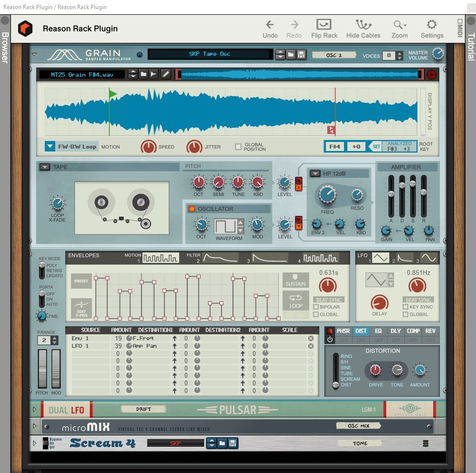The width and height of the screenshot is (476, 473).
Task: Click the PRESET button in Envelopes
Action: 81,281
